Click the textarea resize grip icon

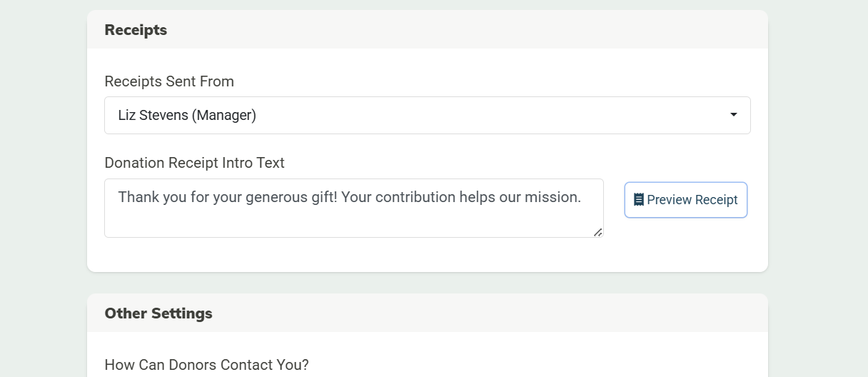click(597, 231)
